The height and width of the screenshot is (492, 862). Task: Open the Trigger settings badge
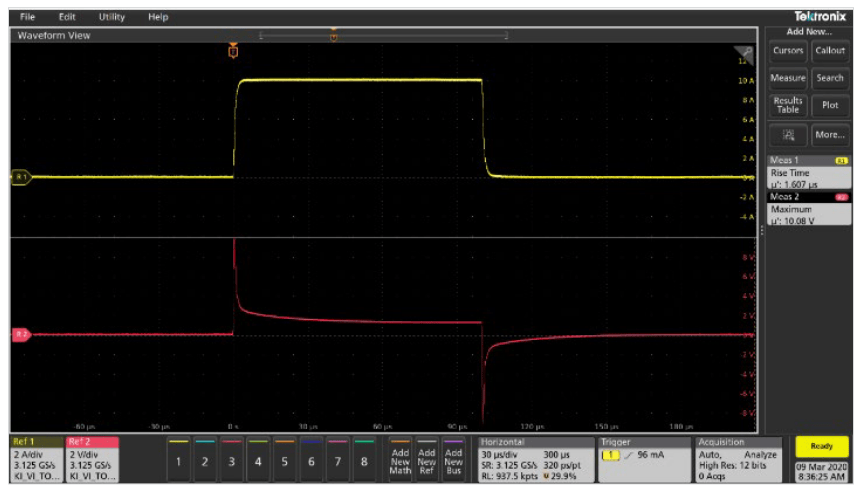tap(644, 459)
